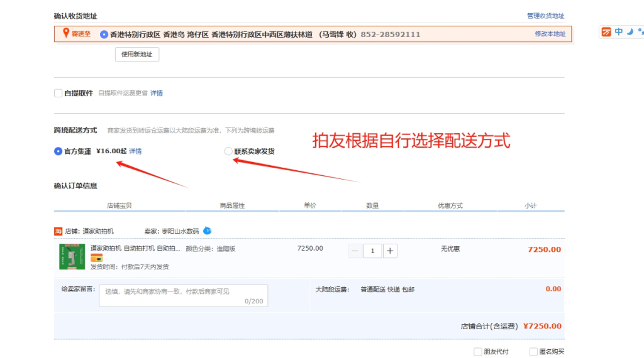Image resolution: width=644 pixels, height=358 pixels.
Task: Click the seller message input field
Action: 183,295
